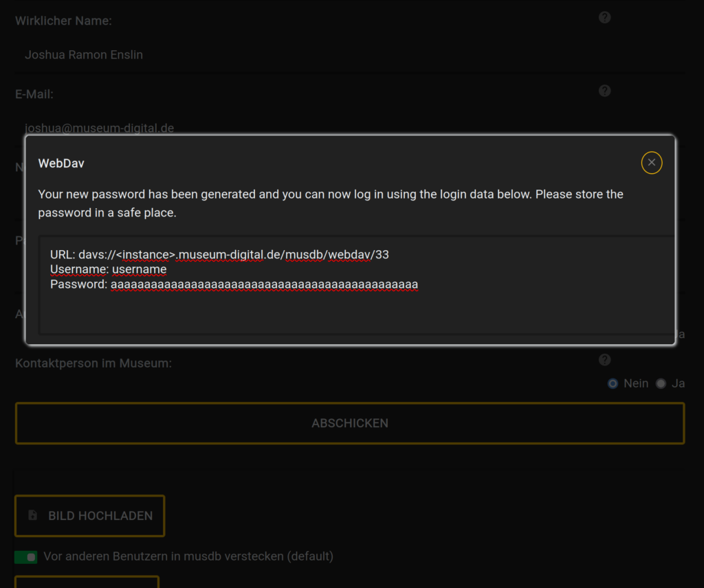The height and width of the screenshot is (588, 704).
Task: Close the WebDav dialog
Action: pos(652,162)
